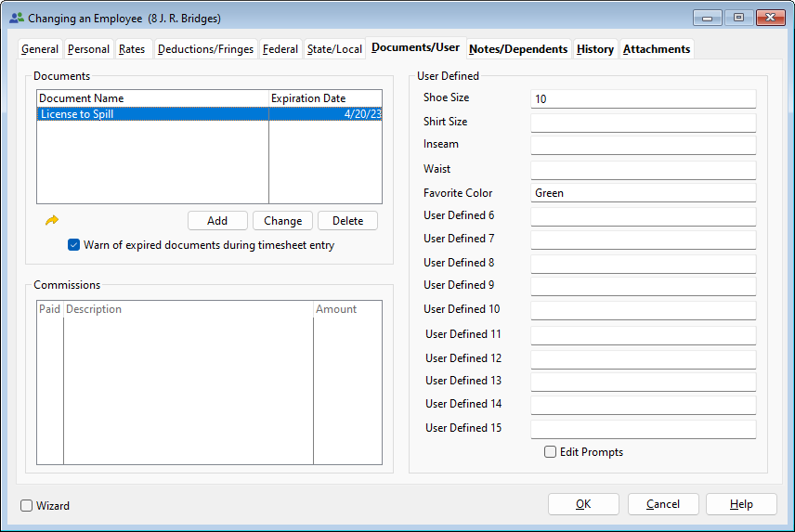Cancel the employee changes
This screenshot has height=532, width=795.
coord(663,504)
